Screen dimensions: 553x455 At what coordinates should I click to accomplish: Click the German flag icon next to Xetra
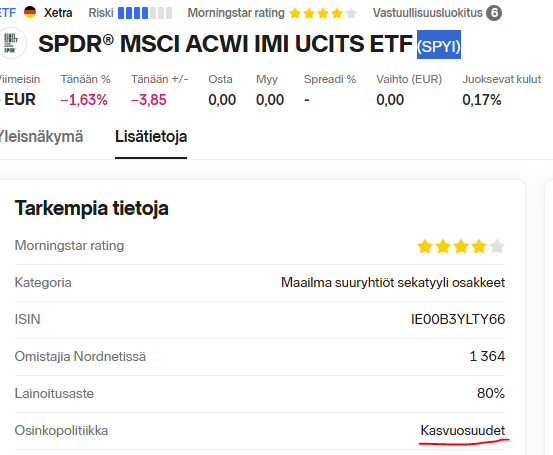(x=30, y=12)
